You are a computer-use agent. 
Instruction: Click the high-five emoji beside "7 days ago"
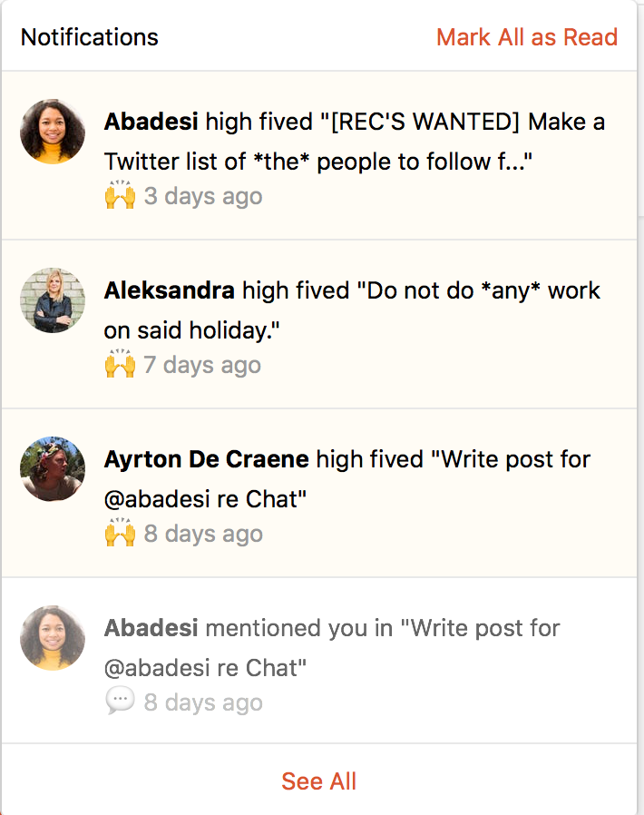[x=120, y=365]
